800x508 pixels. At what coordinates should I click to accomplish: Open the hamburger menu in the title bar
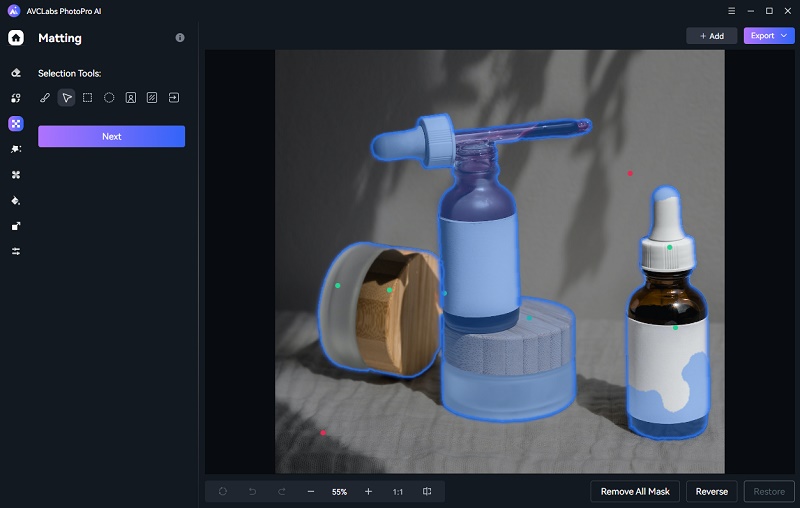pyautogui.click(x=732, y=11)
